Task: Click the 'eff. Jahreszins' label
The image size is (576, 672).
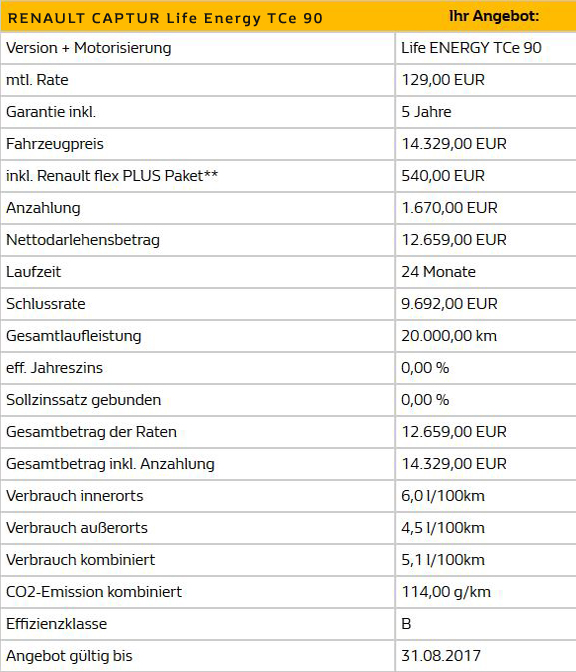Action: [x=54, y=368]
